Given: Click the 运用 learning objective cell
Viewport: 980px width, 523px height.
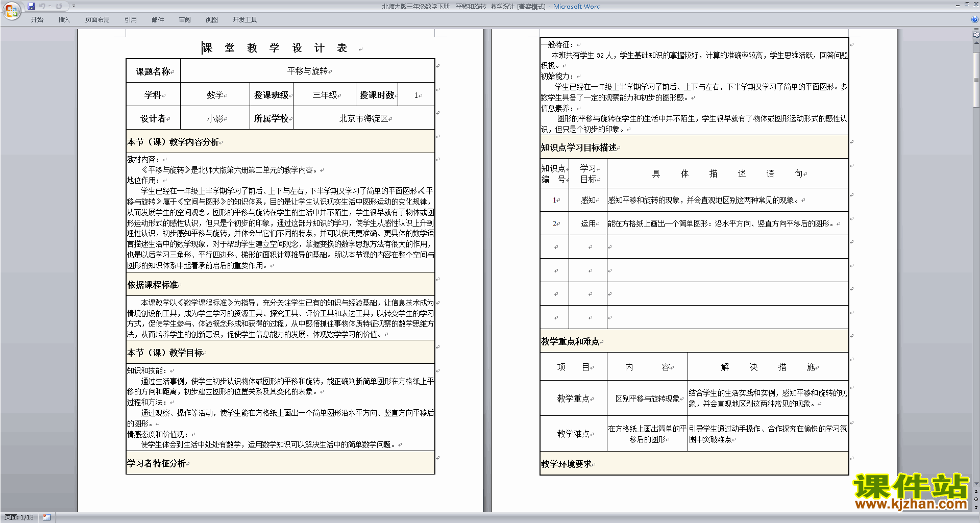Looking at the screenshot, I should [588, 223].
